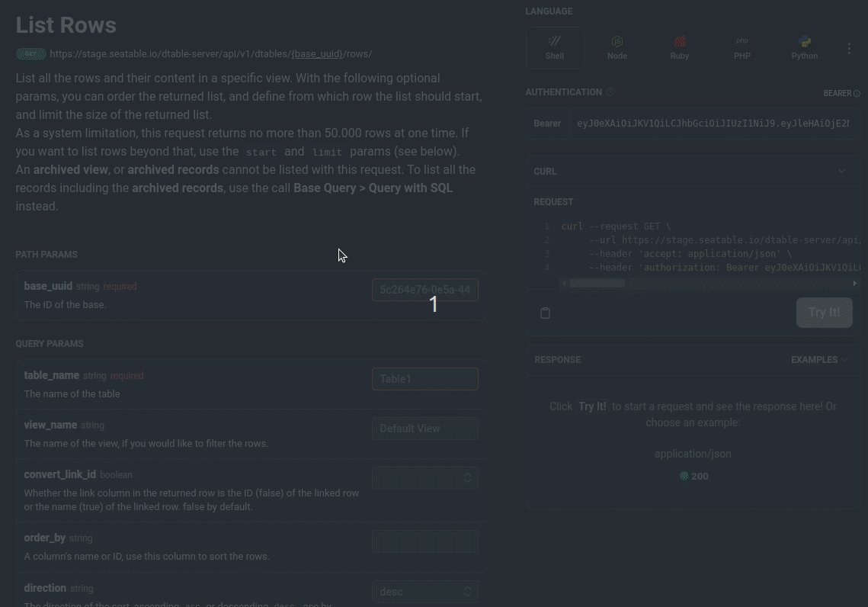The image size is (868, 607).
Task: Select the Shell language option
Action: point(555,48)
